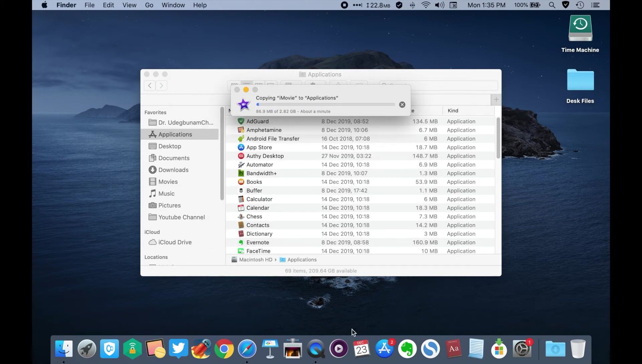Open the File menu
Viewport: 642px width, 364px height.
point(89,5)
